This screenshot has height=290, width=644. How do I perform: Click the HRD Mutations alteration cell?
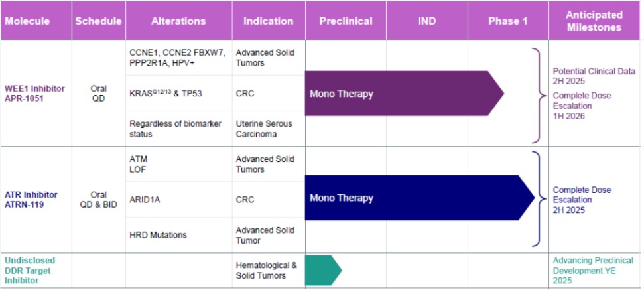click(x=159, y=234)
